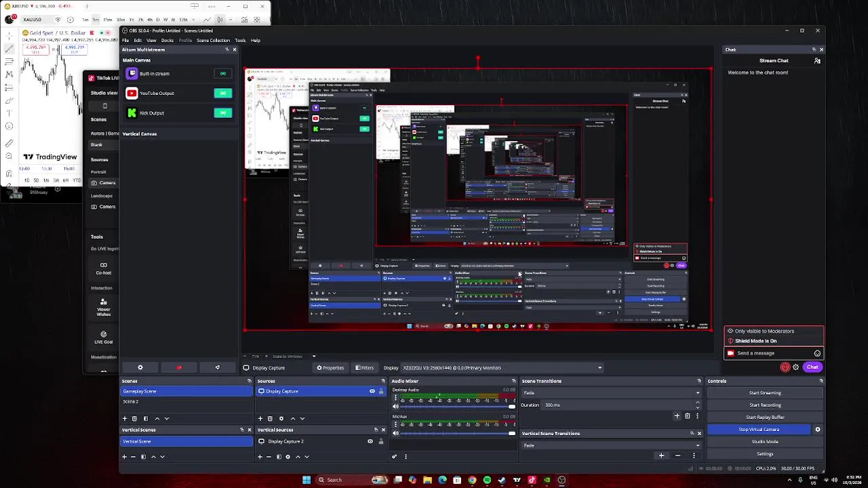Add a new source in Sources dock
This screenshot has width=868, height=488.
pos(260,418)
